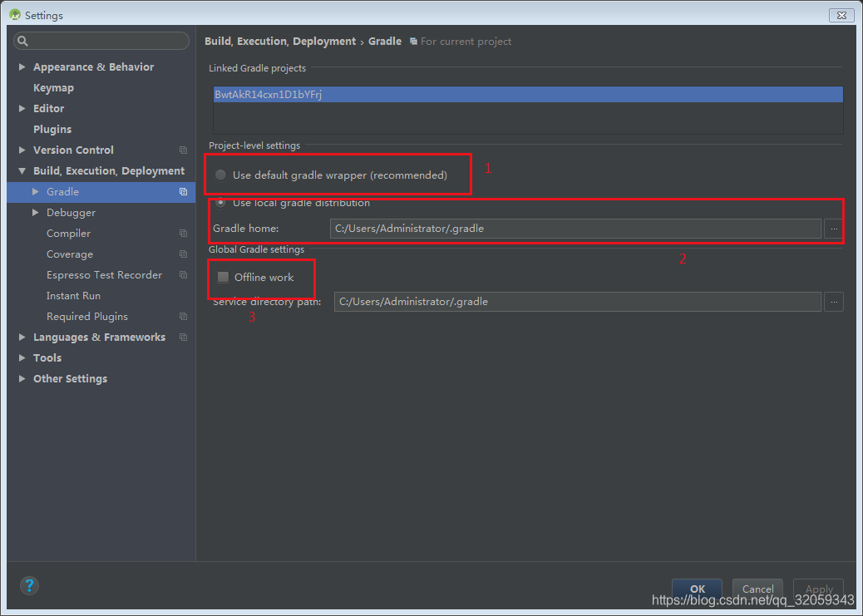Close the Settings dialog window
The width and height of the screenshot is (863, 616).
click(x=841, y=16)
